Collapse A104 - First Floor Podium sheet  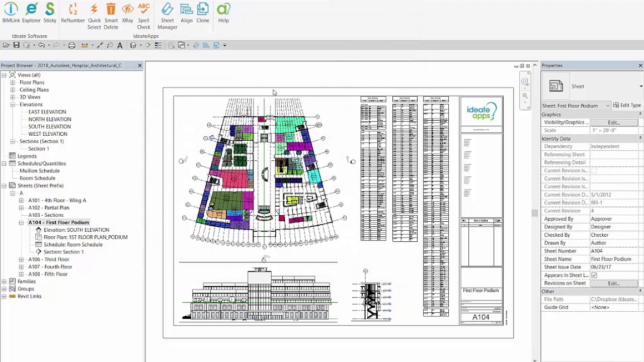[x=21, y=222]
